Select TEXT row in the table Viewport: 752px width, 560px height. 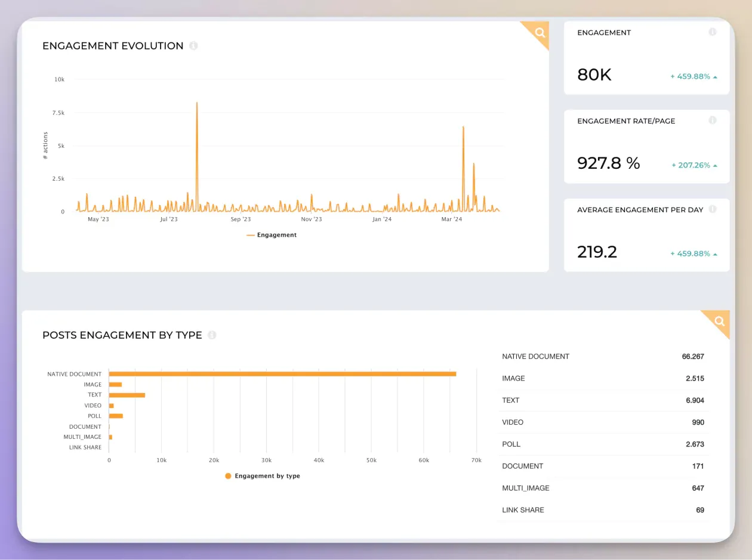point(603,400)
